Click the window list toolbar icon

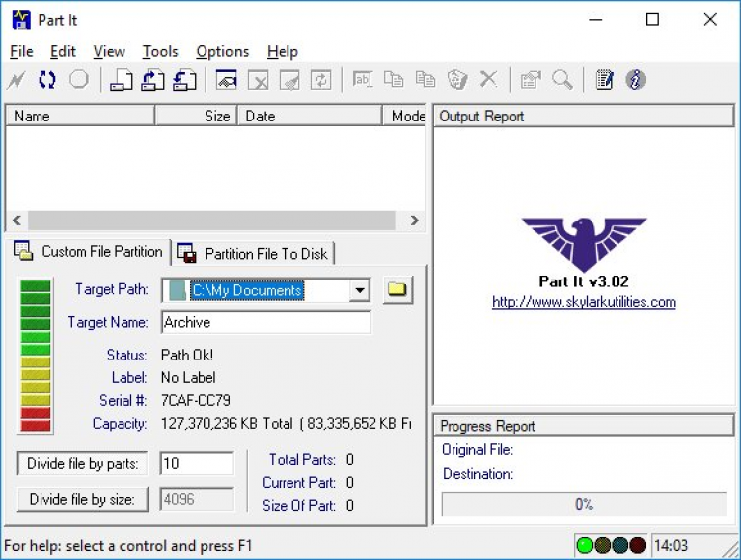click(226, 79)
